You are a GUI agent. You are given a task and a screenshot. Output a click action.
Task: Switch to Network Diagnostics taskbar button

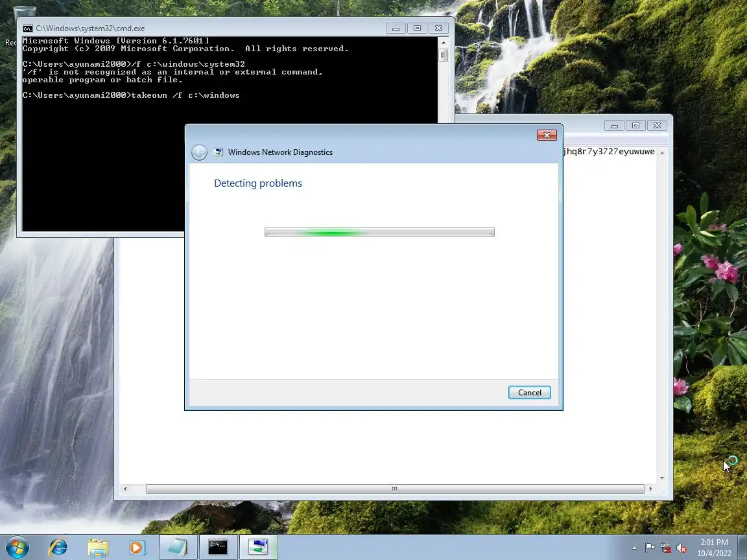click(257, 547)
